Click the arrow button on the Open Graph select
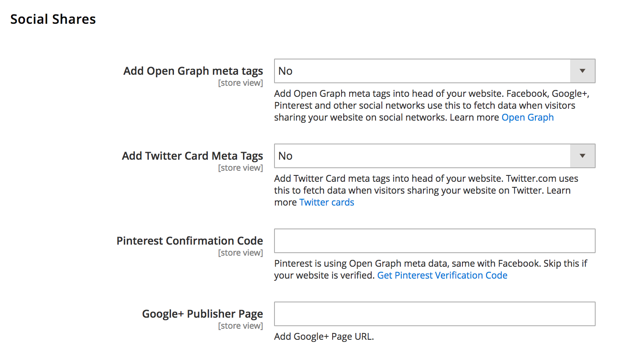The height and width of the screenshot is (361, 644). coord(582,71)
